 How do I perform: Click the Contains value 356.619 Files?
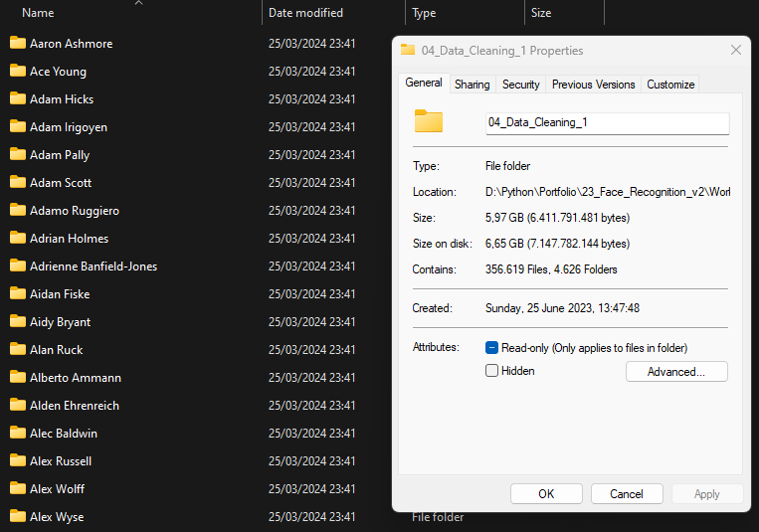tap(551, 269)
